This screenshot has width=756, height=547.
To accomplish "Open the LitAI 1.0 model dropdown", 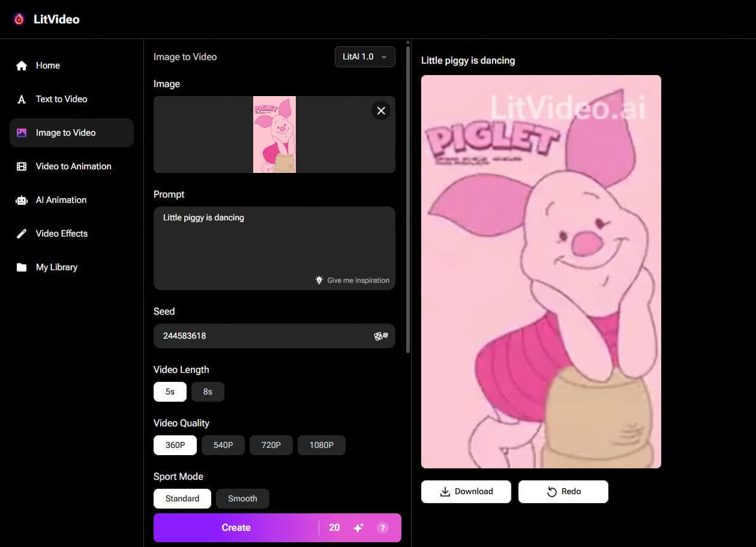I will (365, 56).
